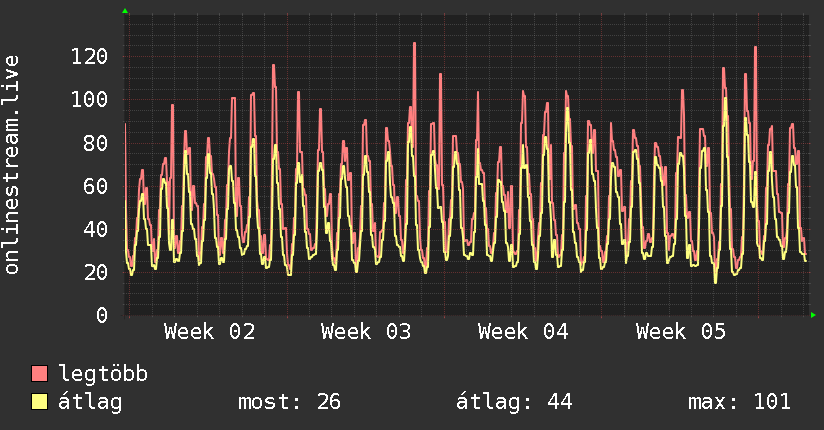Click the 40 y-axis tick label
Screen dimensions: 824x430
96,229
